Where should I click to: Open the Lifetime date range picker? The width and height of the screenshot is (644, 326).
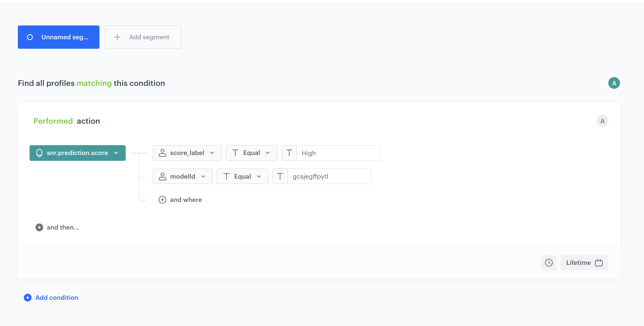point(584,263)
